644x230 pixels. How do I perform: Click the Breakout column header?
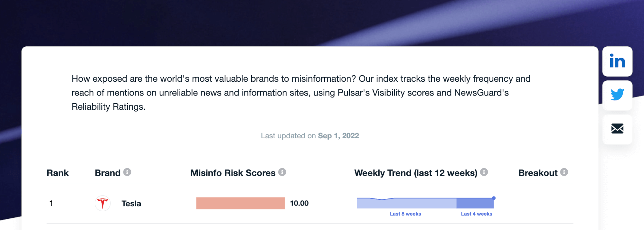(538, 173)
